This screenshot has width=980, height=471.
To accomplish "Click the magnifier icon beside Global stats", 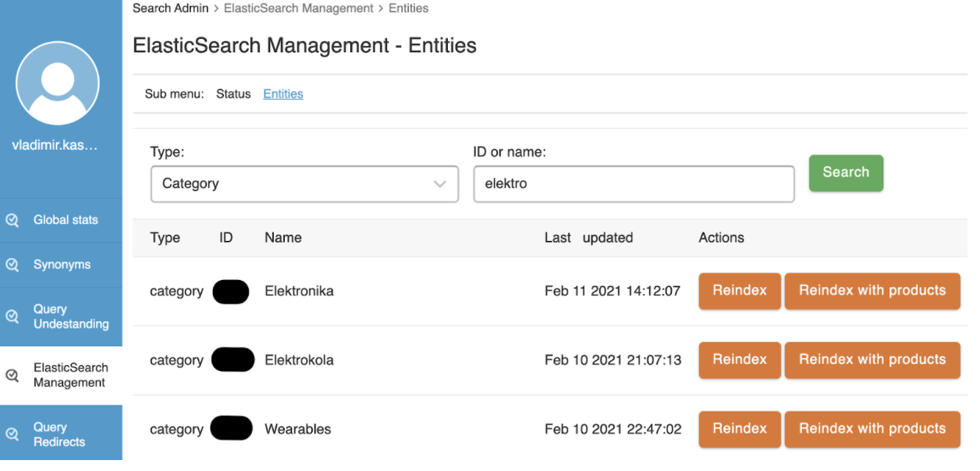I will (12, 221).
